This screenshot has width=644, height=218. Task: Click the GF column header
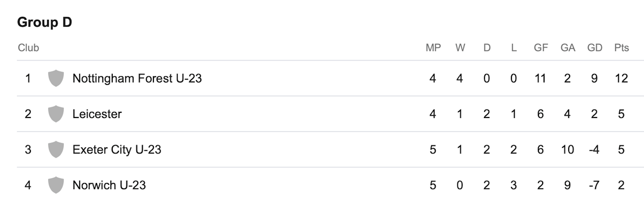click(x=541, y=48)
